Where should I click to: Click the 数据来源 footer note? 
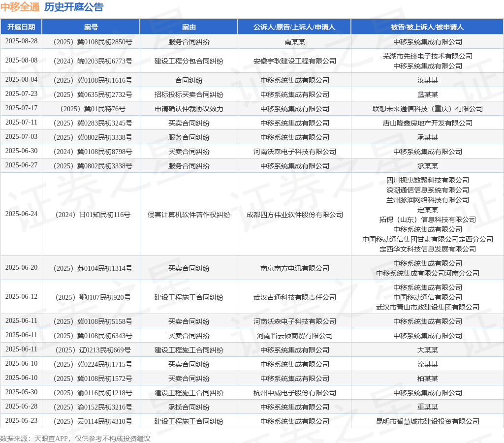coord(75,439)
